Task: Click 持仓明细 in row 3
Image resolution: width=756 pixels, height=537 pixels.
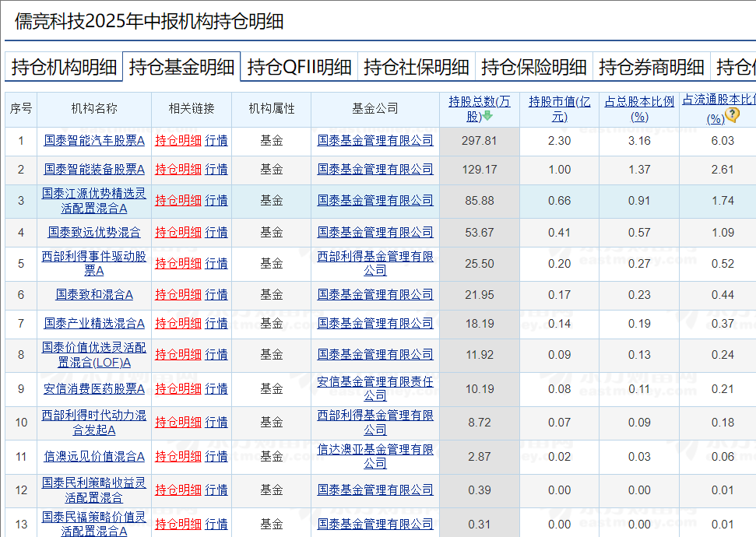Action: click(x=178, y=201)
